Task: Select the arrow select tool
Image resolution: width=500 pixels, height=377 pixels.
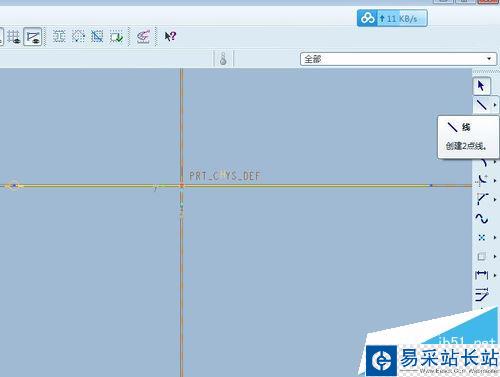Action: pos(481,86)
